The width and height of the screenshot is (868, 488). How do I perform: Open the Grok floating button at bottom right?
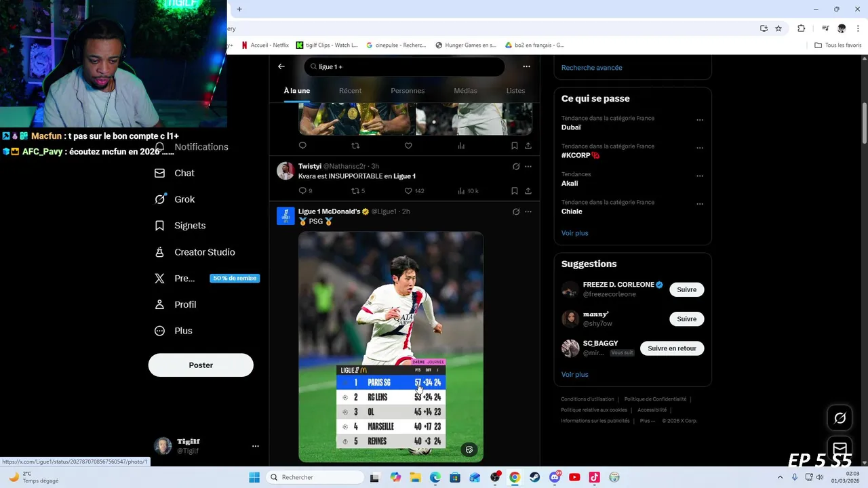point(840,418)
